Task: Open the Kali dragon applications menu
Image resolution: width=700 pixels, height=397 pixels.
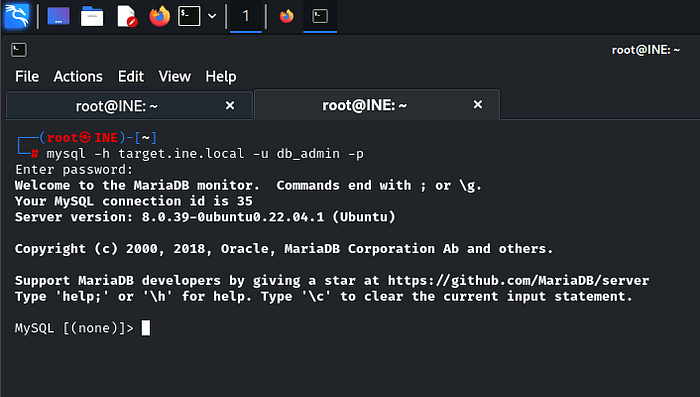Action: [x=17, y=16]
